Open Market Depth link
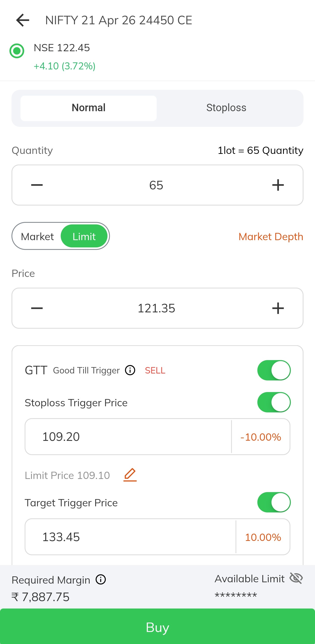 pyautogui.click(x=271, y=236)
